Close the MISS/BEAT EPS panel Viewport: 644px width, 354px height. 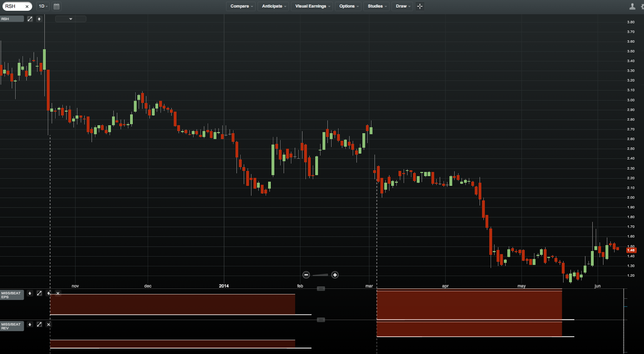[58, 293]
